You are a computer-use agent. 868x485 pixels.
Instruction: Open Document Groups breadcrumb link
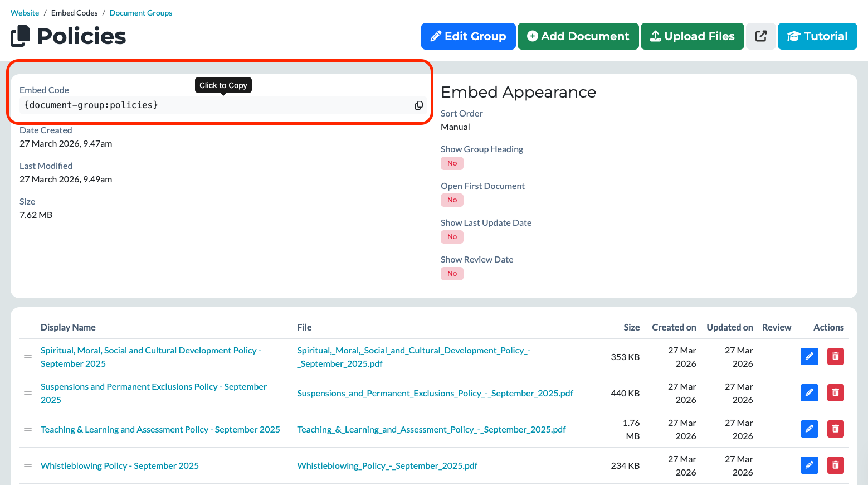[141, 13]
